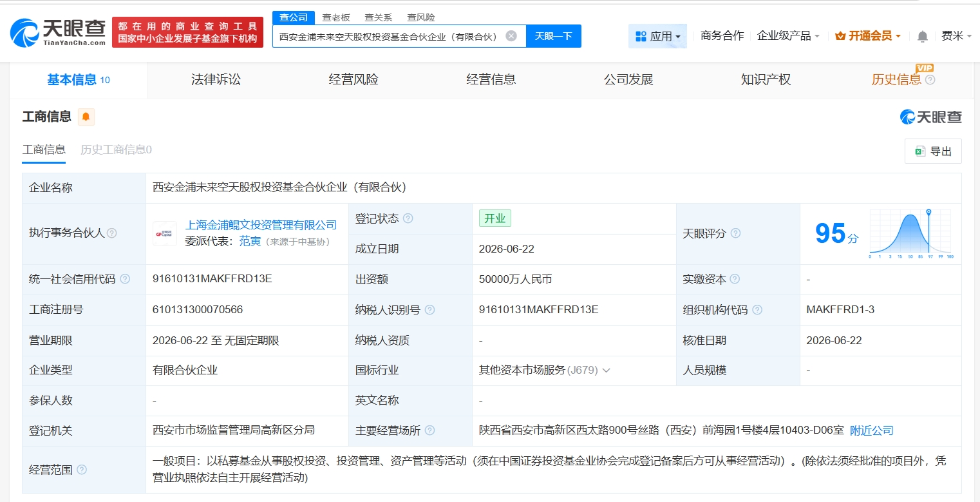Click the credit code 91610131MAKFFRD13E beside 统一社会信用代码

pos(212,279)
